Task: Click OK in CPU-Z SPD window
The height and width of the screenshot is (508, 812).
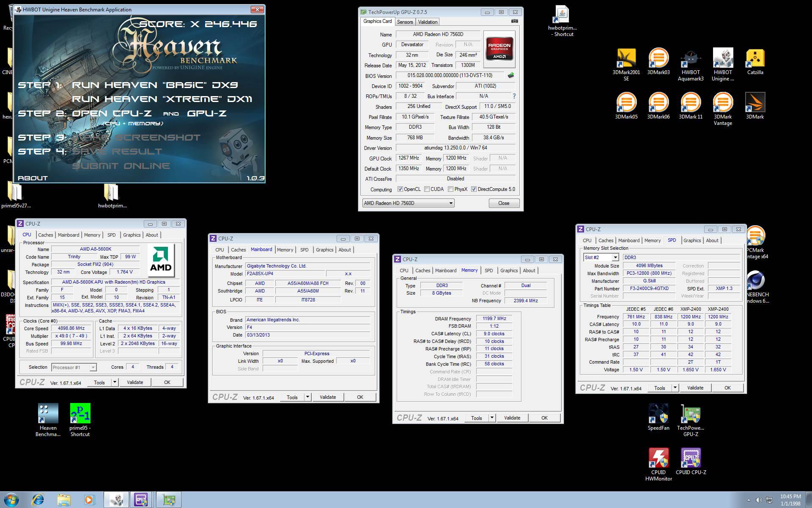Action: pyautogui.click(x=727, y=388)
